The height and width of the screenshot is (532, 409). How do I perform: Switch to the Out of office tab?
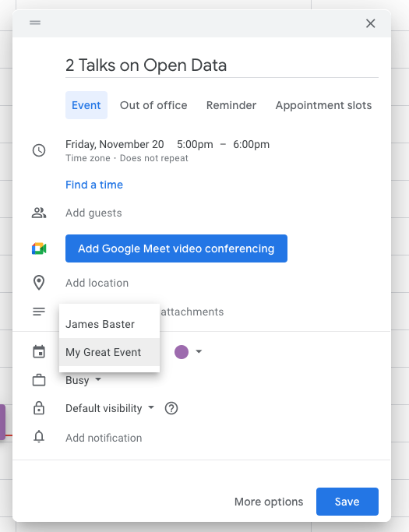point(153,105)
